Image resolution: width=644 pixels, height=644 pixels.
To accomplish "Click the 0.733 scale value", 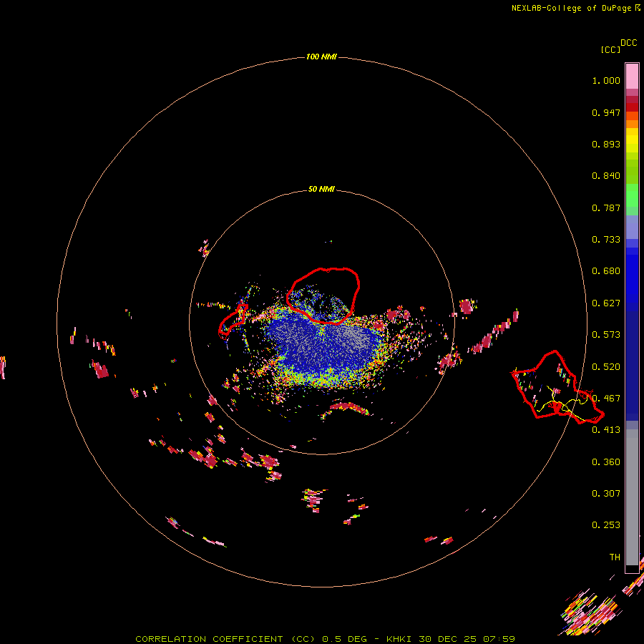I will 606,240.
